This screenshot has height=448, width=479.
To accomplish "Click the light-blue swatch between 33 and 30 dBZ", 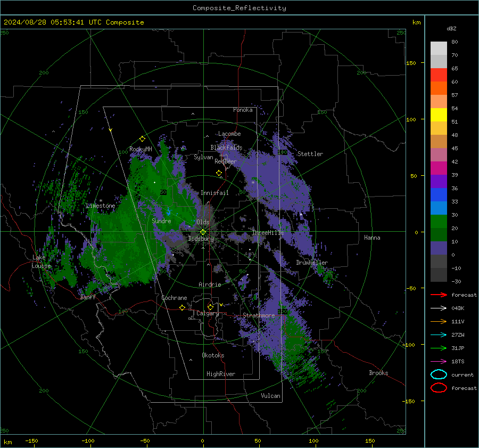I will tap(439, 208).
